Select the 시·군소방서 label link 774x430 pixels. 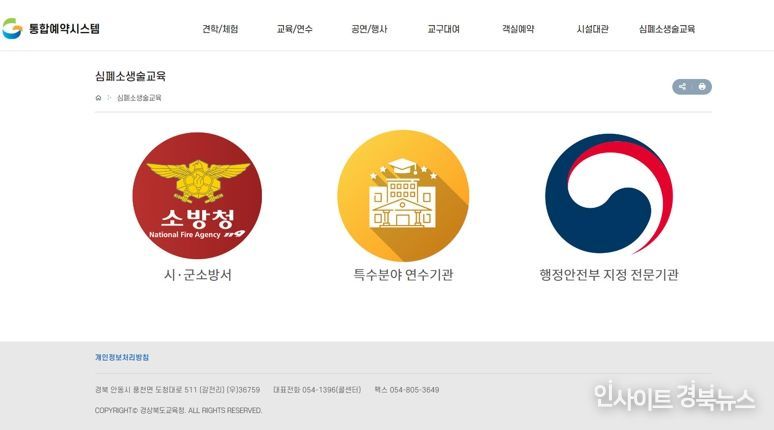197,274
